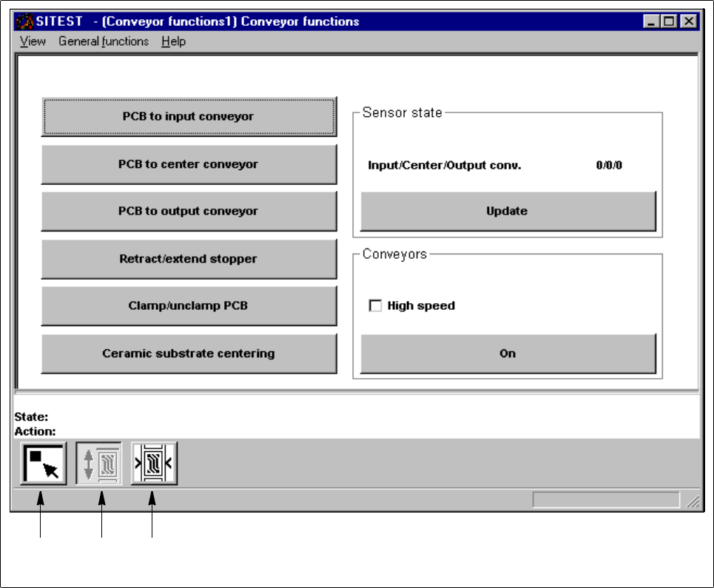Click the empty status bar field

point(606,500)
